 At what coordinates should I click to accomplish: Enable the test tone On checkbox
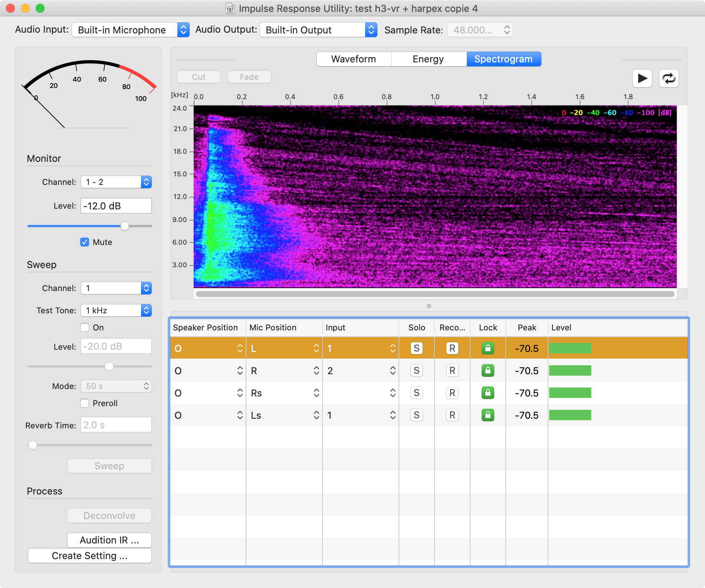pos(85,327)
